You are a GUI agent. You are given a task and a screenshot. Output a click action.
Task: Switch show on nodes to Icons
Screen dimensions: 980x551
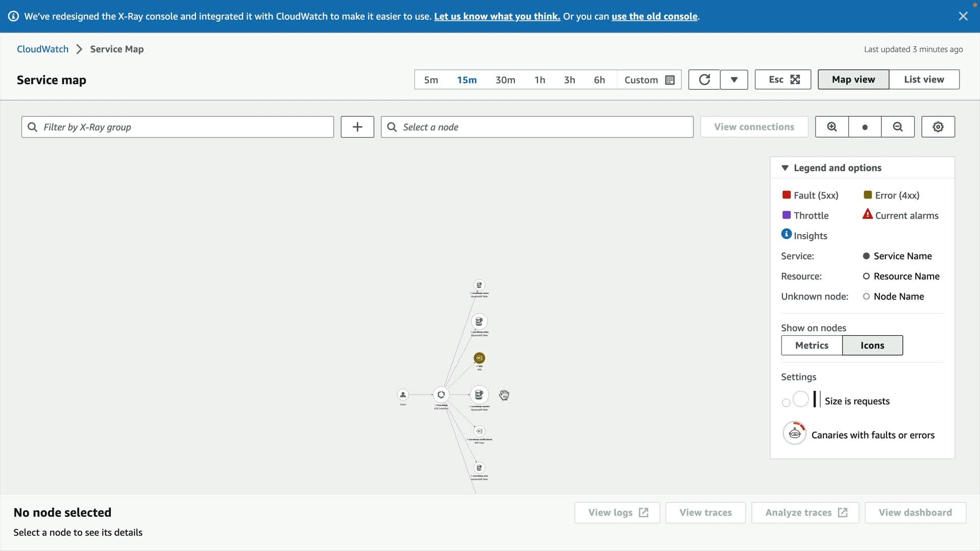coord(872,345)
